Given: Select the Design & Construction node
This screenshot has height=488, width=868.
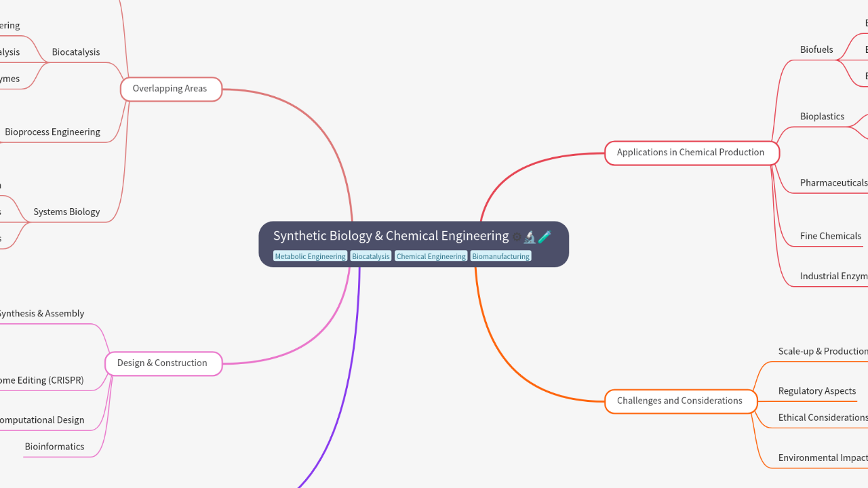Looking at the screenshot, I should click(x=163, y=363).
